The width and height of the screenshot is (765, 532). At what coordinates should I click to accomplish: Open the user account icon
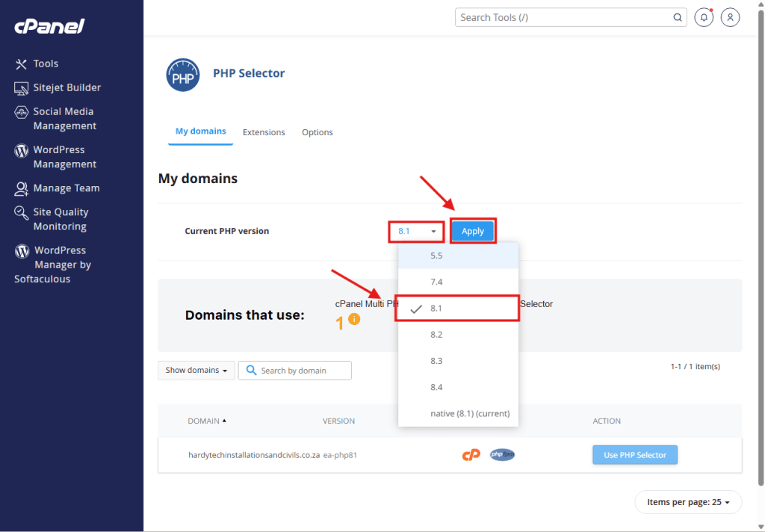(x=731, y=17)
